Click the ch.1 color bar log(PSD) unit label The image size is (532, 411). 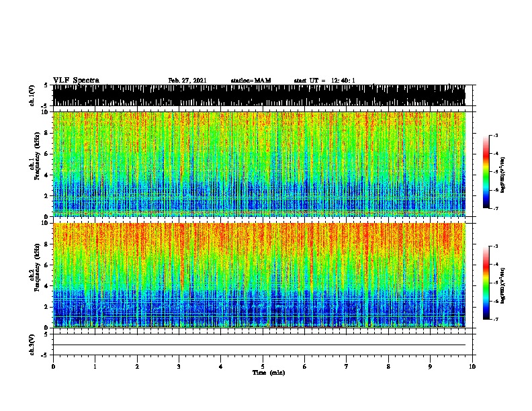[503, 175]
